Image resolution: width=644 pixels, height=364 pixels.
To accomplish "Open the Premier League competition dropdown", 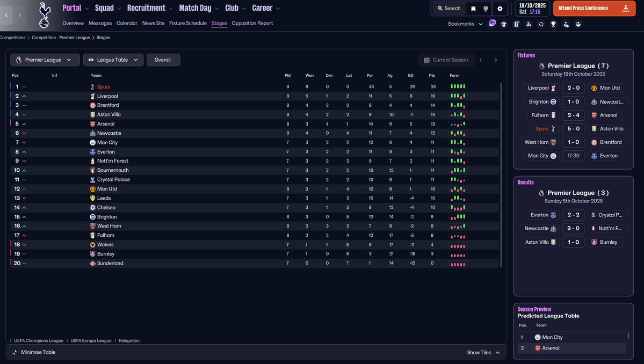I will click(x=45, y=60).
